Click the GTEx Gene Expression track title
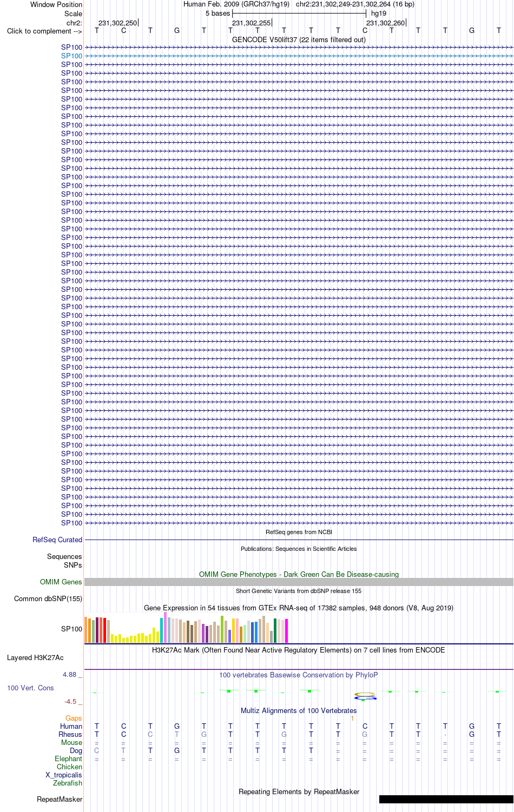This screenshot has width=514, height=812. point(299,608)
